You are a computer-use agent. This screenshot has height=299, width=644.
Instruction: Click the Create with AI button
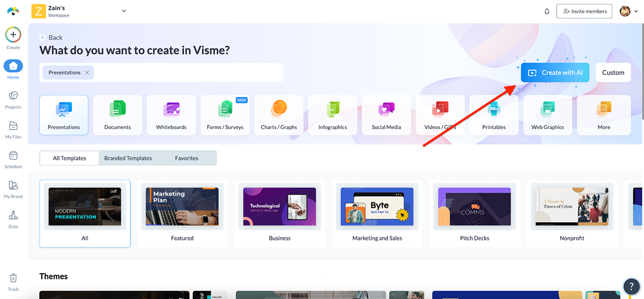pos(555,73)
